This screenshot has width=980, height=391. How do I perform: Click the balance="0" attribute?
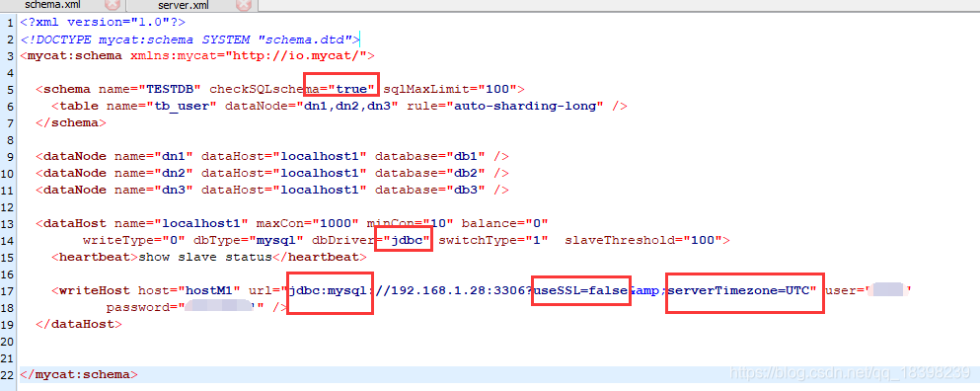pos(505,223)
